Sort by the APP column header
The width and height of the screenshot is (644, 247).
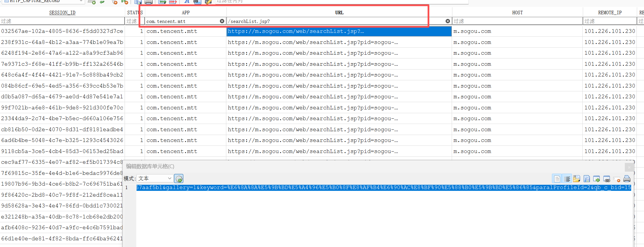tap(186, 13)
